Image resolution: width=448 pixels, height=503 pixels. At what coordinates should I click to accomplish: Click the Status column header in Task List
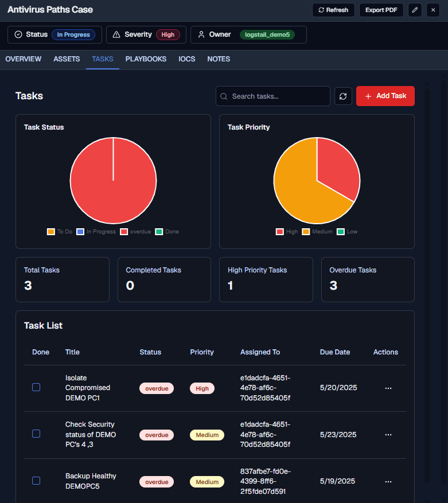[x=150, y=352]
